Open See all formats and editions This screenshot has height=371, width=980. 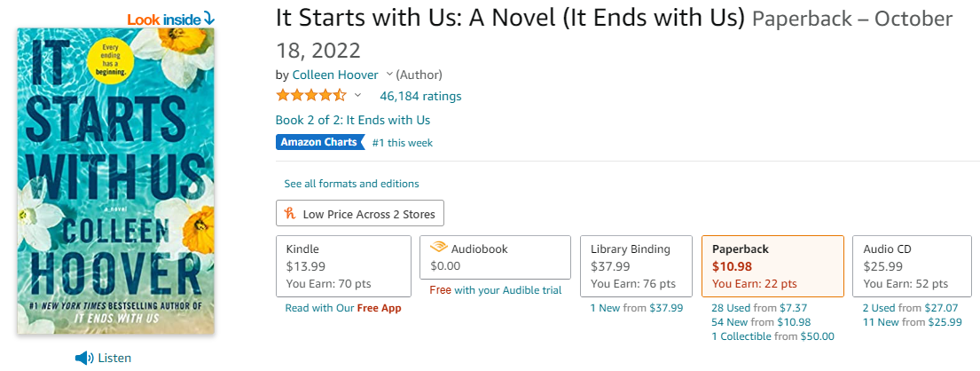(351, 184)
